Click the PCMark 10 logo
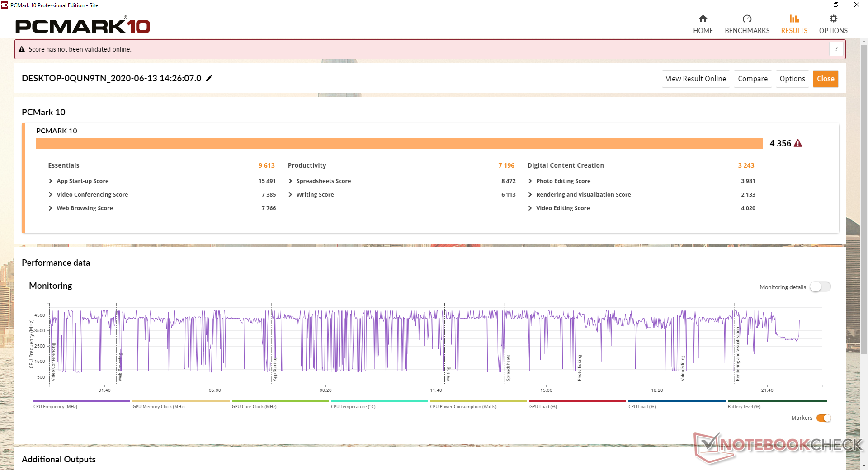The width and height of the screenshot is (868, 470). pos(83,26)
